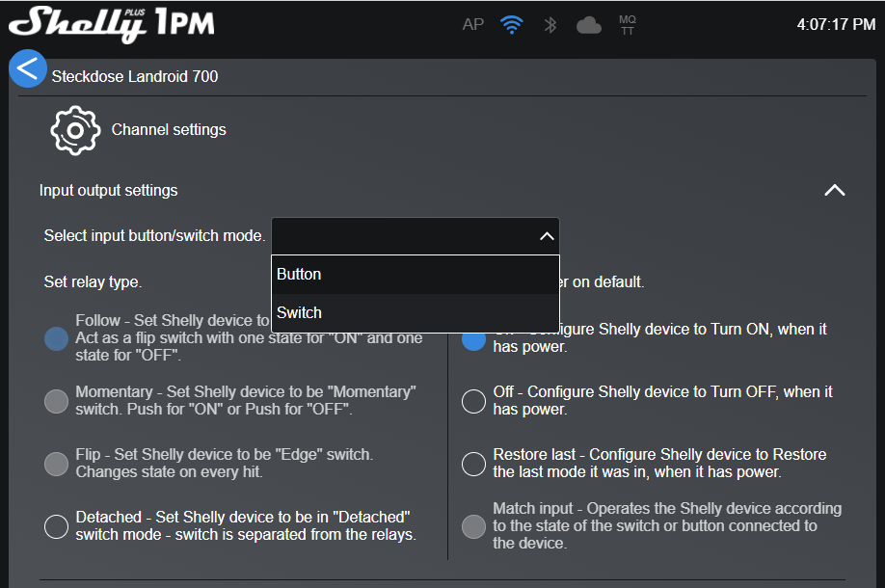This screenshot has height=588, width=885.
Task: Close the input mode dropdown chevron
Action: [546, 236]
